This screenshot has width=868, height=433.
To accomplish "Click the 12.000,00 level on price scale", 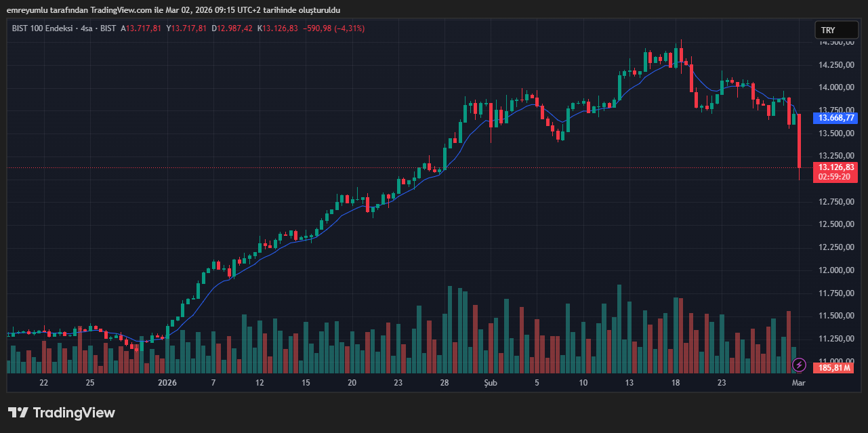I will point(837,270).
